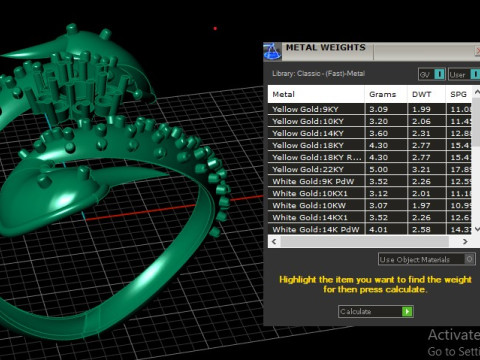Click the 5.00 grams value

point(378,169)
